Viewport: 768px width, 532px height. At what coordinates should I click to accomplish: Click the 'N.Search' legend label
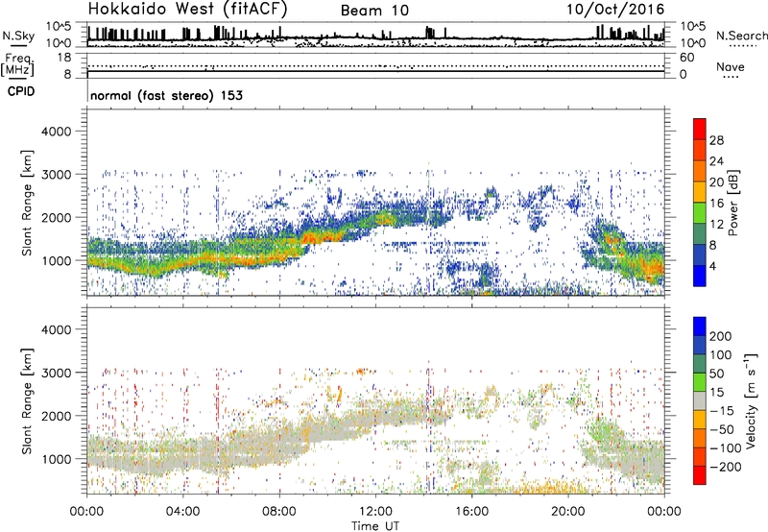point(741,36)
